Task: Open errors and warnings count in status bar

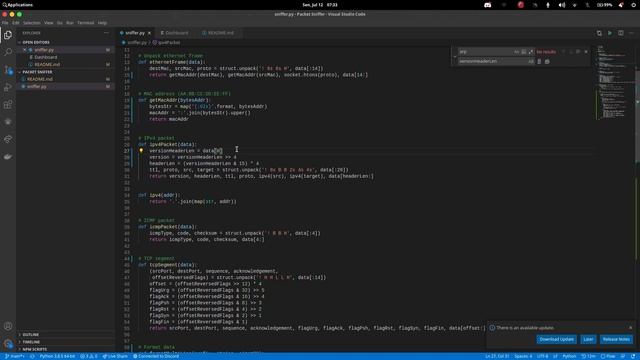Action: tap(89, 356)
